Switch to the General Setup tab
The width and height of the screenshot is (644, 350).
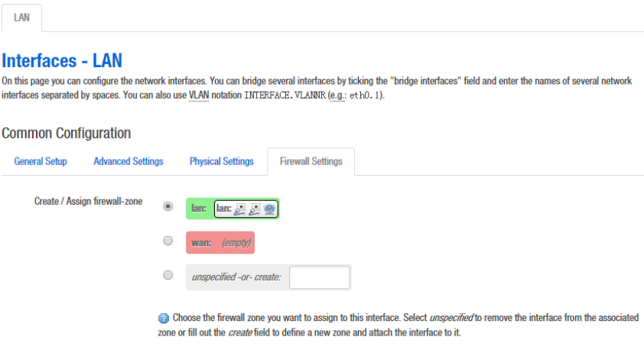pyautogui.click(x=41, y=161)
